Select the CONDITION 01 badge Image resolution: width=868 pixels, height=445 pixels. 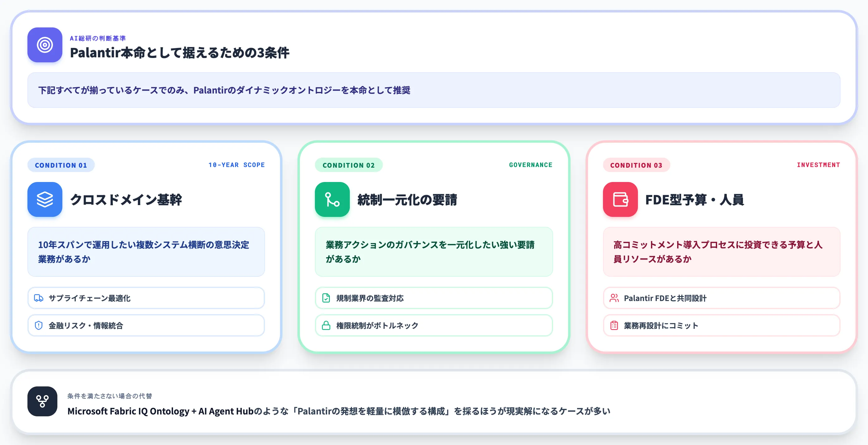[61, 165]
